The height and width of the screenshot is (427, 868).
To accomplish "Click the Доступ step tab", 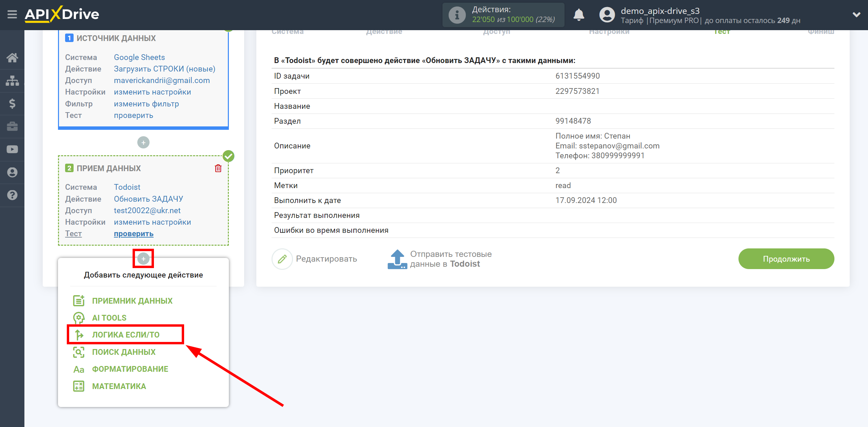I will pos(496,32).
